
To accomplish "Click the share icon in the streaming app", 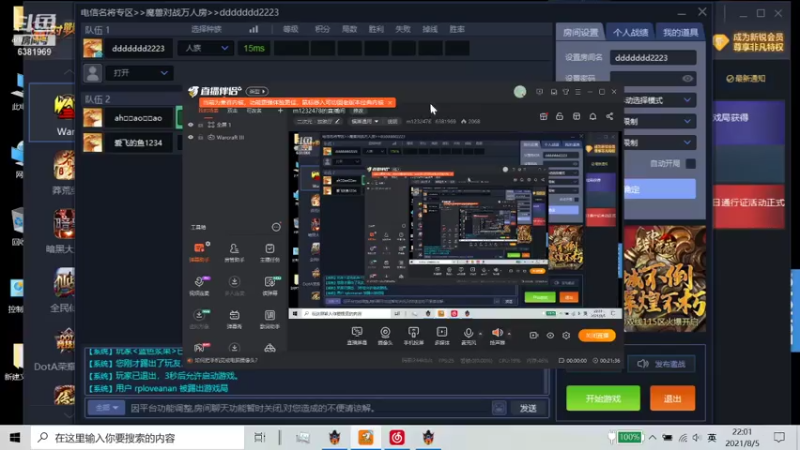I will click(609, 116).
